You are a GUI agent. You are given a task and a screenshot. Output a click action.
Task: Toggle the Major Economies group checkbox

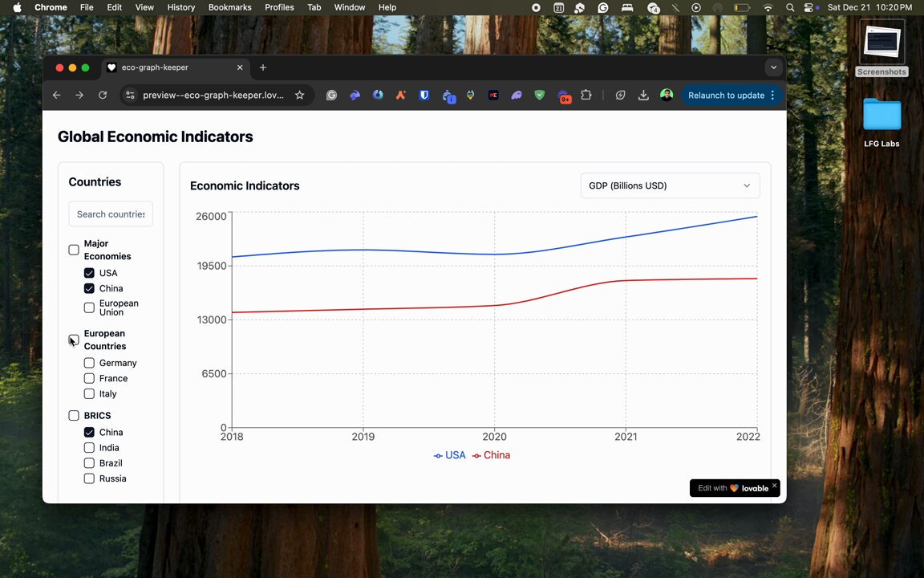pyautogui.click(x=74, y=250)
